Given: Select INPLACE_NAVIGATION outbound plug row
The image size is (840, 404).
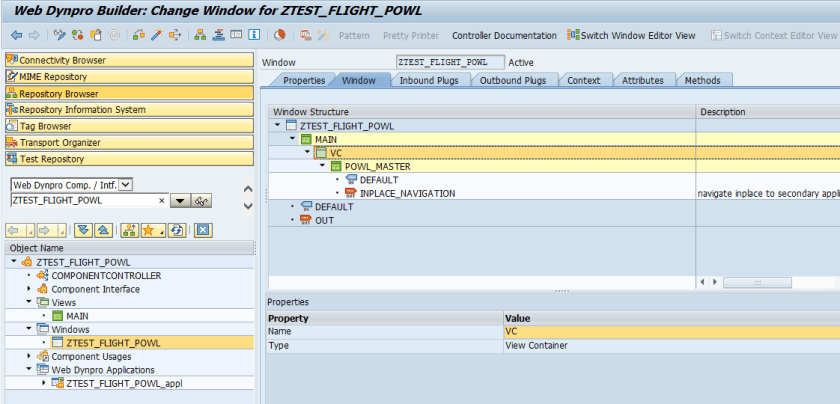Looking at the screenshot, I should [407, 193].
